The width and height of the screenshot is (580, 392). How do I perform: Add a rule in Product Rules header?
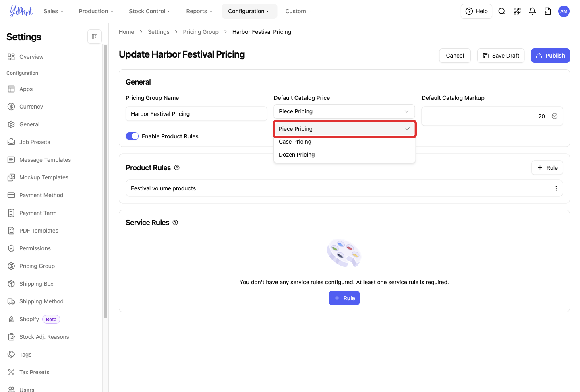(x=547, y=168)
